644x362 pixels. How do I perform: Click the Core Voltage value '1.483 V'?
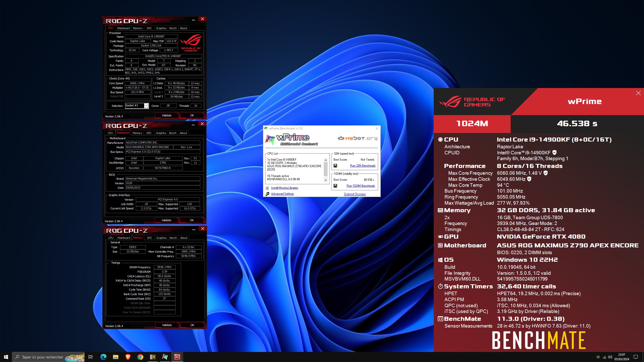coord(169,50)
